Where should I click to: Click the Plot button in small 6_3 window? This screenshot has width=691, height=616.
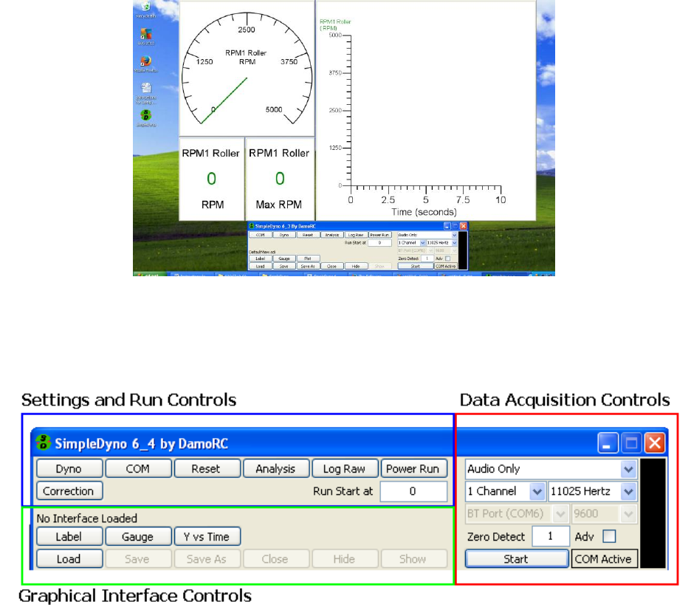tap(308, 259)
